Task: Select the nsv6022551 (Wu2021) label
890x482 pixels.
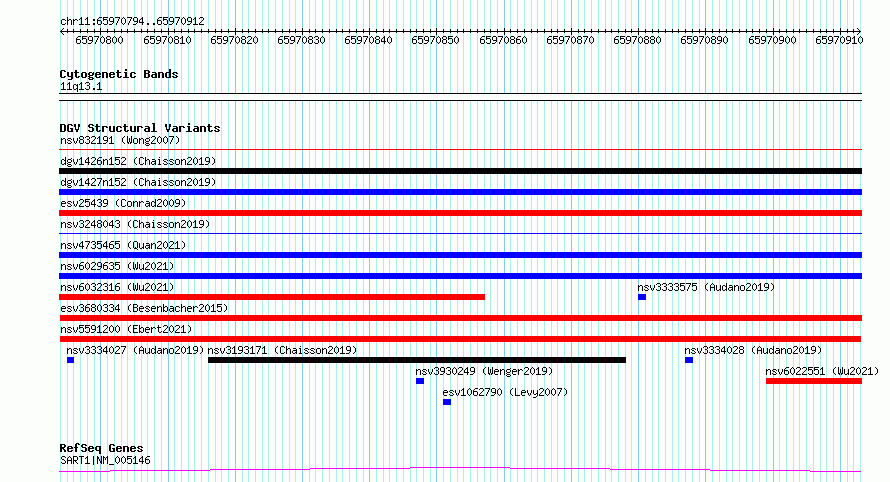Action: point(822,371)
